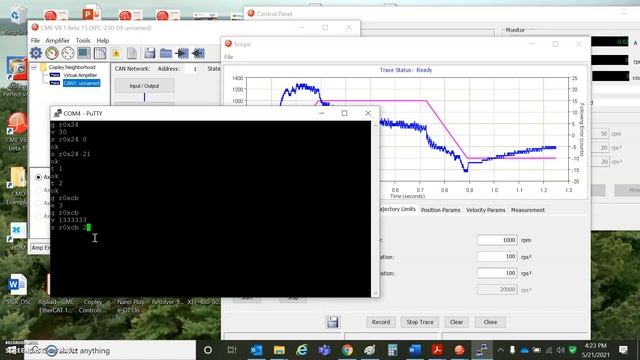Switch to the Velocity Params tab

485,210
